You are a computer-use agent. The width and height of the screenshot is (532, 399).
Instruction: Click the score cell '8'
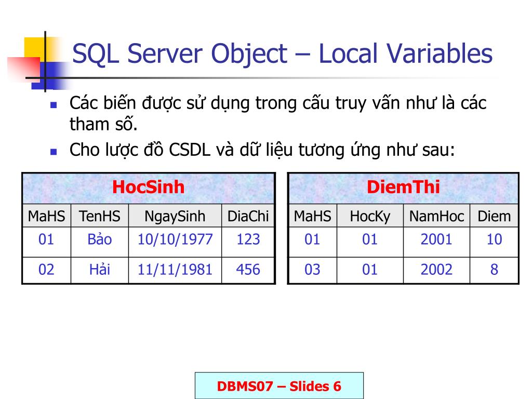pos(494,270)
